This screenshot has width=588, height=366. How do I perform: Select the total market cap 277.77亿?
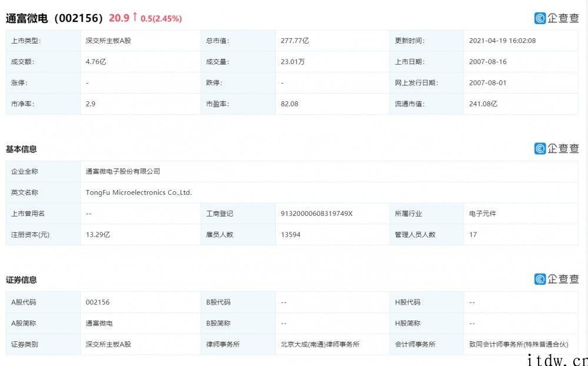coord(295,41)
